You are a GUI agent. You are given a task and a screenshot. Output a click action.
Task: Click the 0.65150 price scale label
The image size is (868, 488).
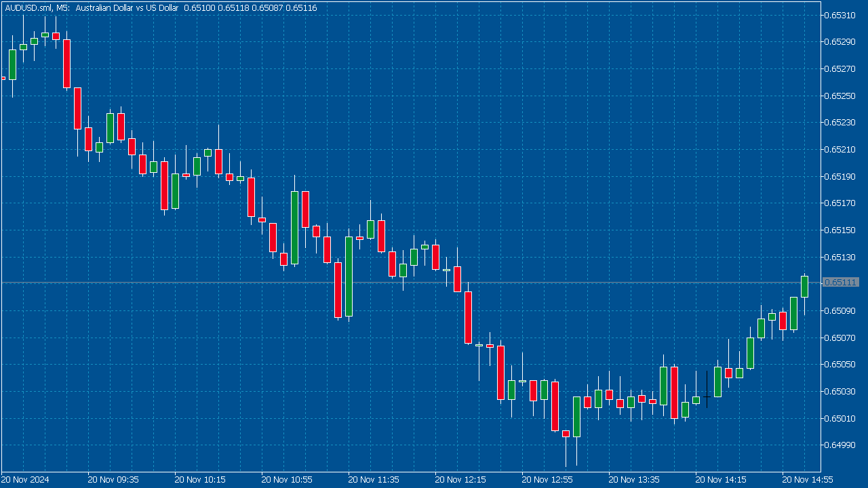[x=841, y=230]
